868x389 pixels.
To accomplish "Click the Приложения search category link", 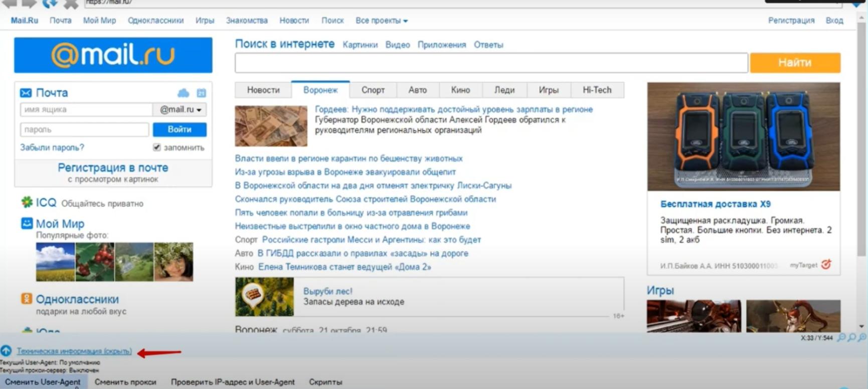I will [442, 45].
